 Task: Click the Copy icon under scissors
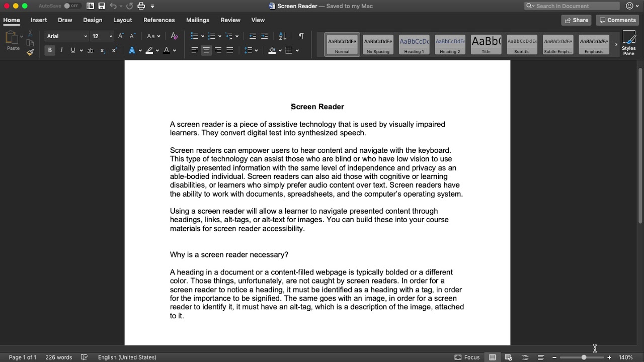30,42
